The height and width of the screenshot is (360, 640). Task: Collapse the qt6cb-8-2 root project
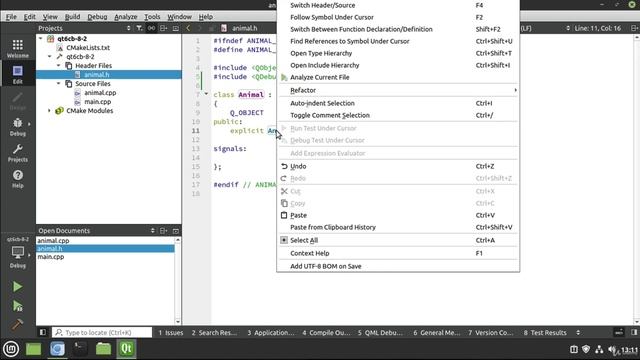coord(41,38)
